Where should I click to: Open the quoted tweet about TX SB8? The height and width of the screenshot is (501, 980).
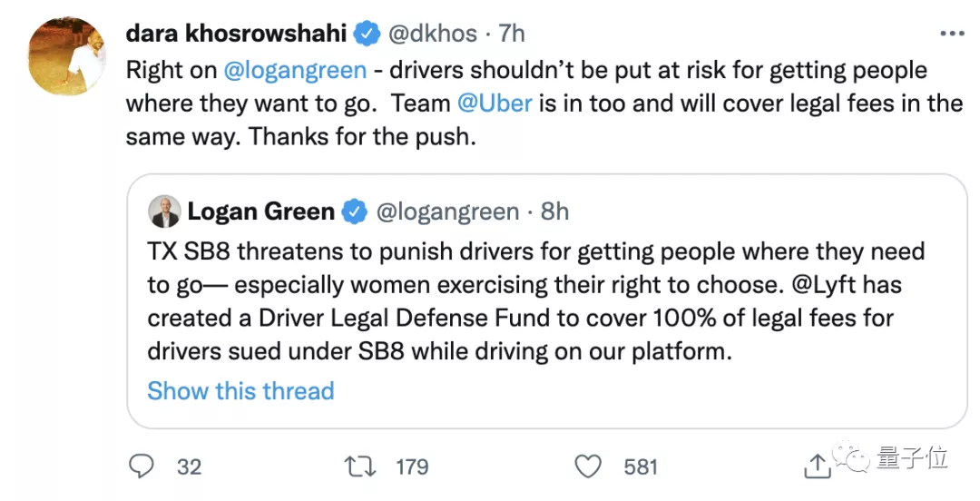tap(544, 300)
